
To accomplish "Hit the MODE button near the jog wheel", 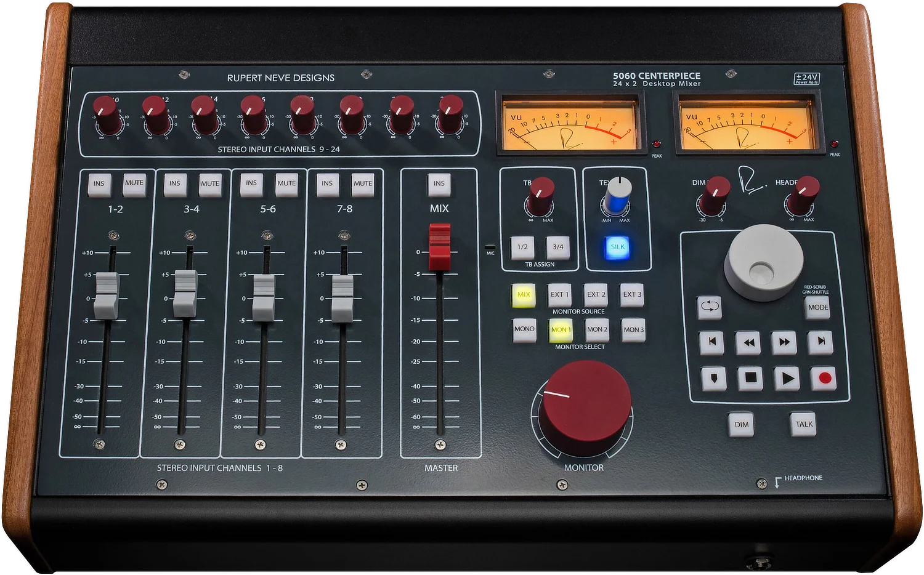I will tap(818, 308).
